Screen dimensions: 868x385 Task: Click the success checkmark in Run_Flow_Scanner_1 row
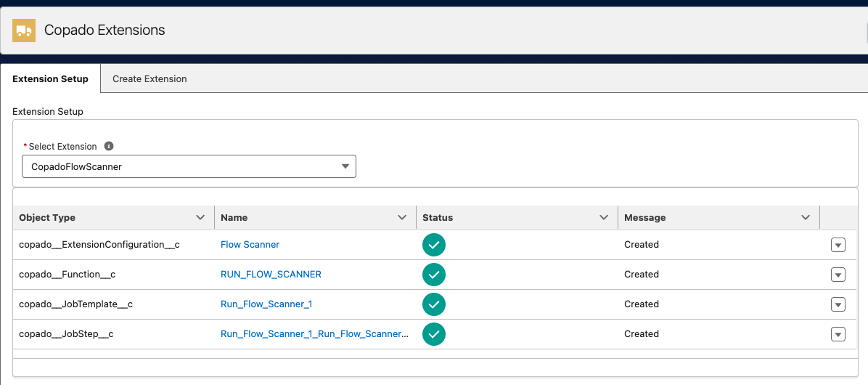point(434,304)
